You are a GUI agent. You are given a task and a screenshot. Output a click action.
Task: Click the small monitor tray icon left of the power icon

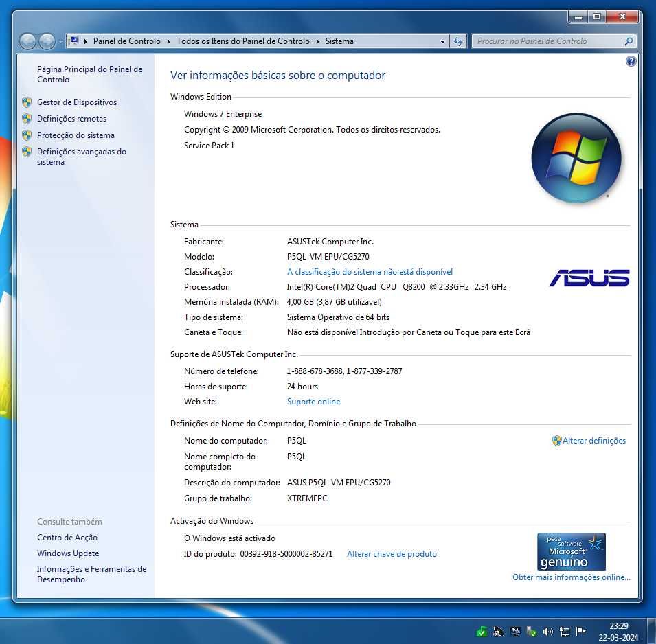515,632
